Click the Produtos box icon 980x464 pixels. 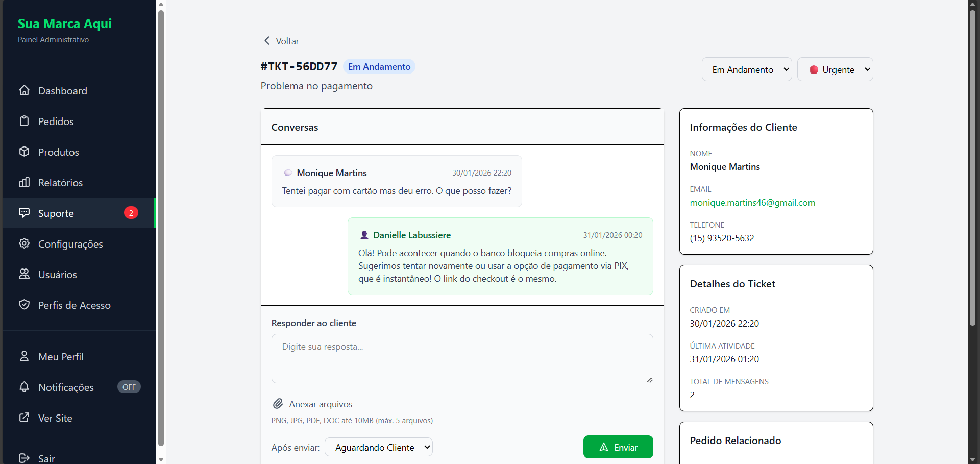(24, 152)
